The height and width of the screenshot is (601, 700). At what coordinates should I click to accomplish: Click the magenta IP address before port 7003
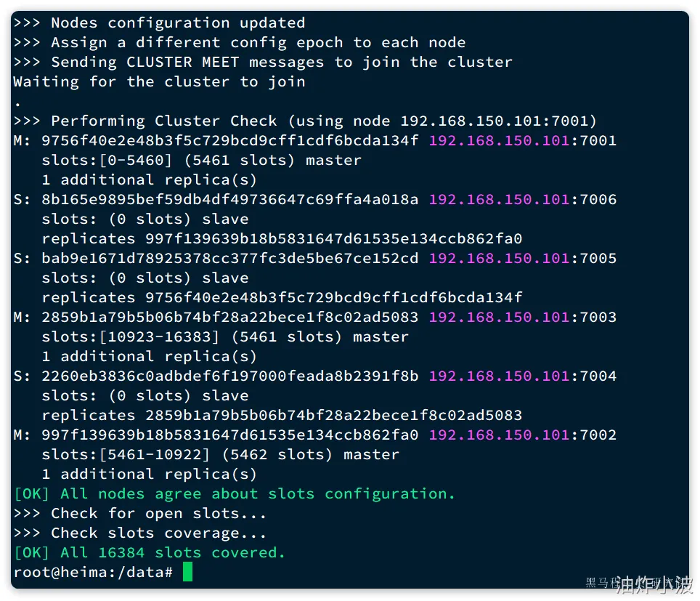[499, 317]
